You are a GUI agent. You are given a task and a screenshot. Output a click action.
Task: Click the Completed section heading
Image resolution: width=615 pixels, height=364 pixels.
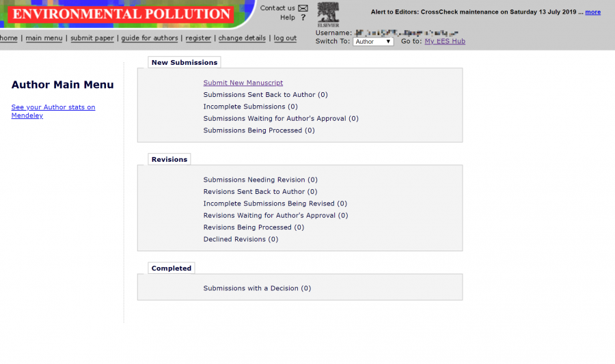[172, 268]
